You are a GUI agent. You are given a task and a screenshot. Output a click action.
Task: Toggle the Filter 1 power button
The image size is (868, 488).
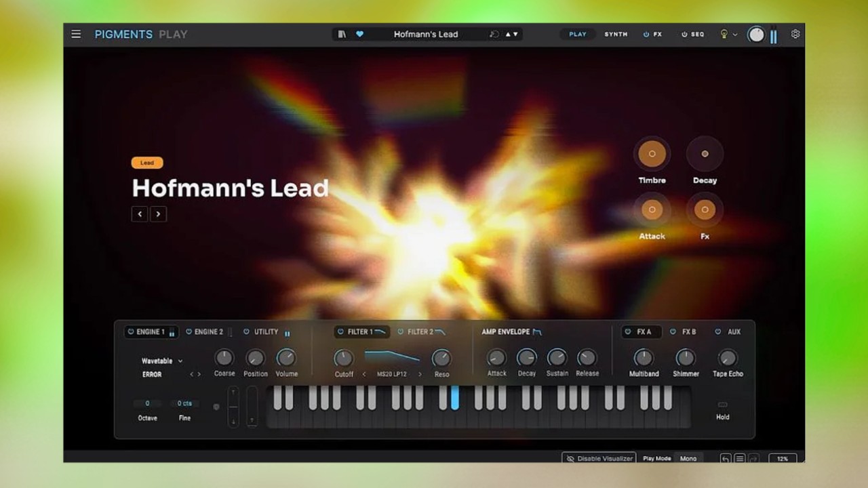coord(340,332)
